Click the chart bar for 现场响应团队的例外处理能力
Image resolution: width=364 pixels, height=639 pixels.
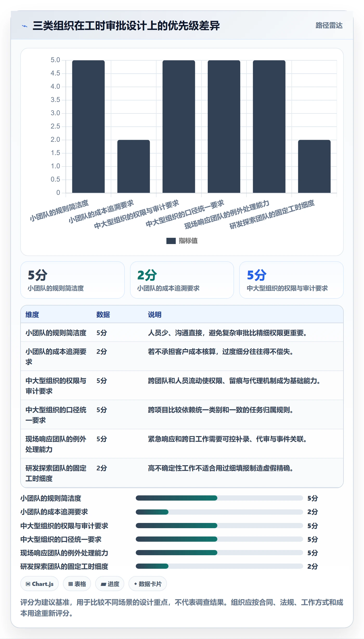click(x=269, y=126)
